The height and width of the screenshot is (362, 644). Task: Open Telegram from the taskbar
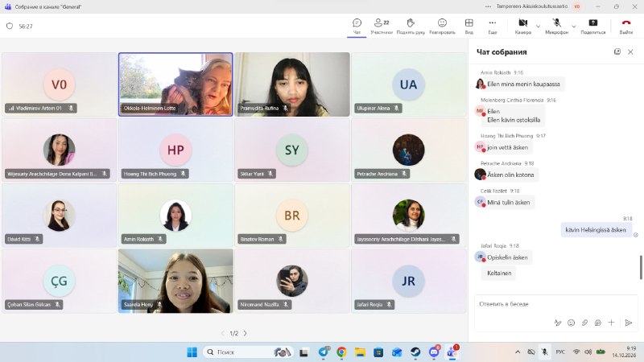[x=324, y=352]
